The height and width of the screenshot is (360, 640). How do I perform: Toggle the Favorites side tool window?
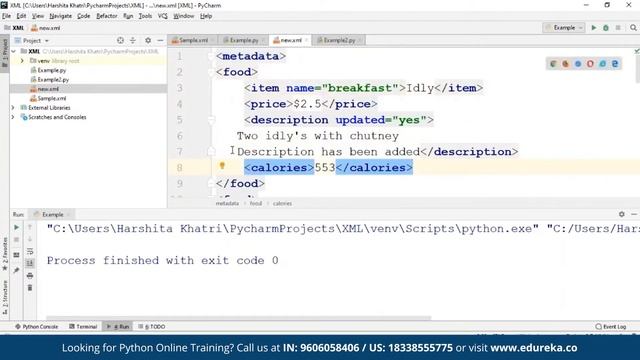coord(5,254)
